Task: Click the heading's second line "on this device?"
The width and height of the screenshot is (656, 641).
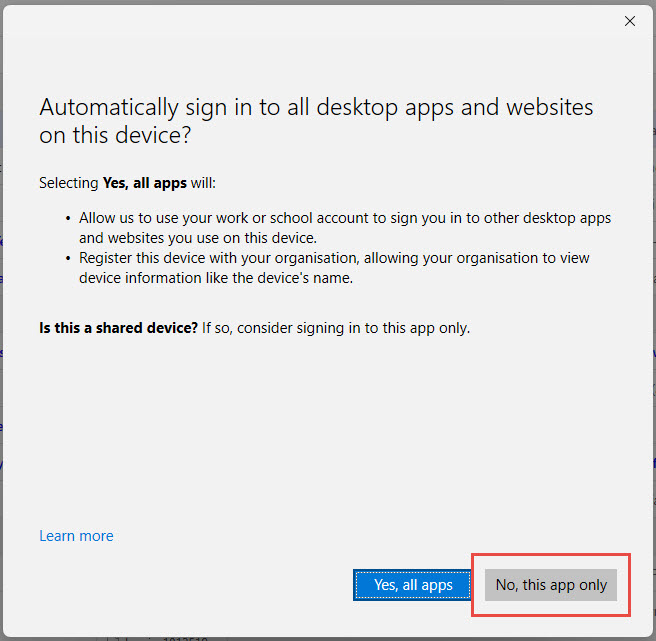Action: 116,136
